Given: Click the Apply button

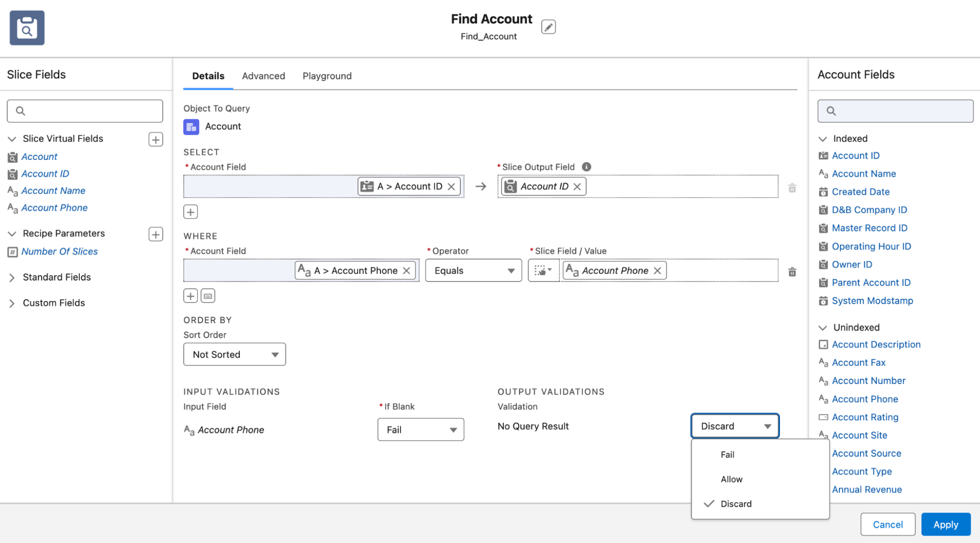Looking at the screenshot, I should click(x=945, y=524).
